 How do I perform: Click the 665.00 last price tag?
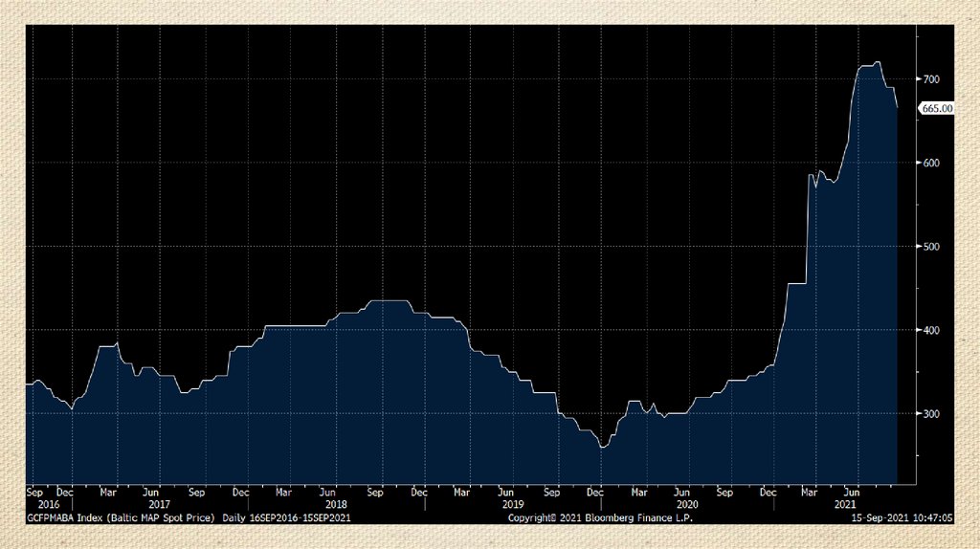point(936,109)
